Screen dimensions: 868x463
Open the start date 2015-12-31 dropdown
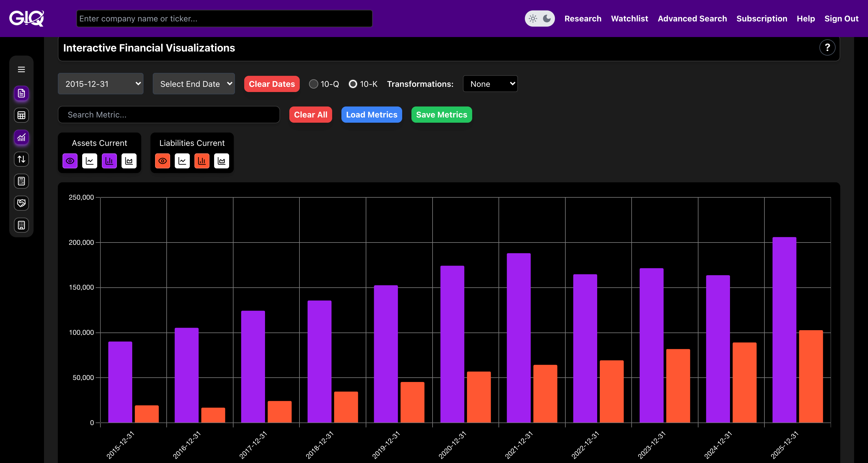click(100, 84)
